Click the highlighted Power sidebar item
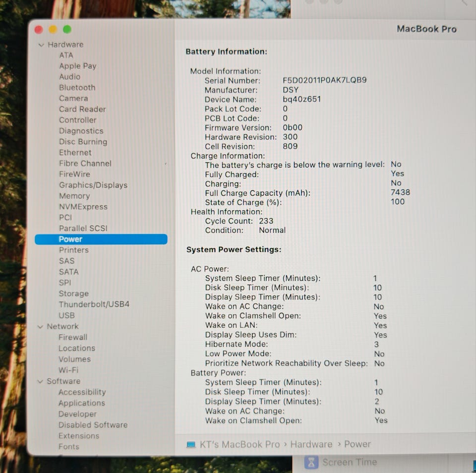Image resolution: width=476 pixels, height=473 pixels. coord(101,239)
